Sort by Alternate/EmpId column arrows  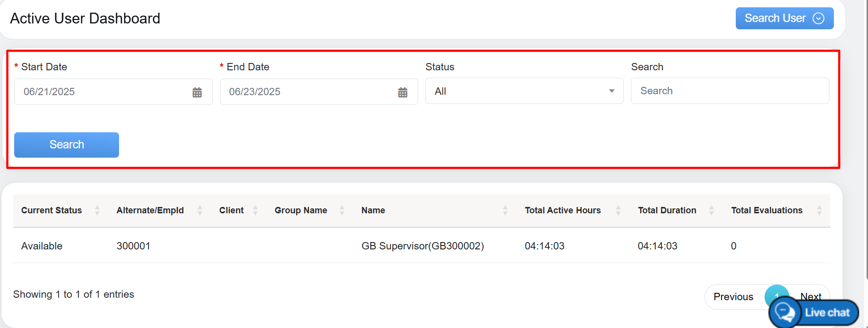[200, 210]
